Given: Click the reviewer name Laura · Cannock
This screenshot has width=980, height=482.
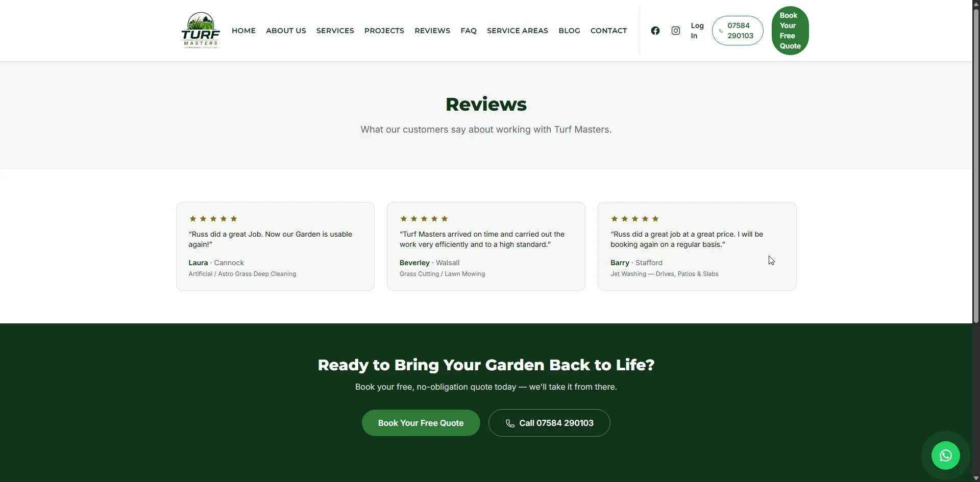Looking at the screenshot, I should (216, 263).
